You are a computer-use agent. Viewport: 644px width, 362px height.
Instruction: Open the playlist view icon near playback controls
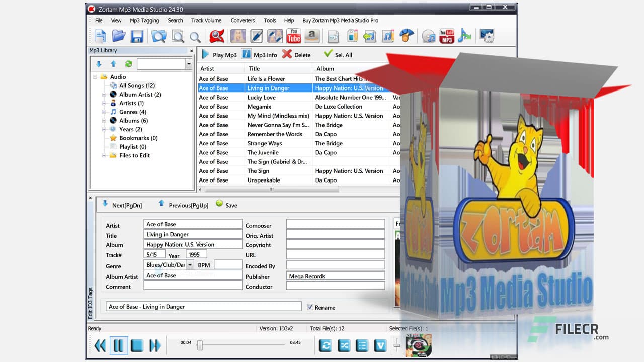362,346
